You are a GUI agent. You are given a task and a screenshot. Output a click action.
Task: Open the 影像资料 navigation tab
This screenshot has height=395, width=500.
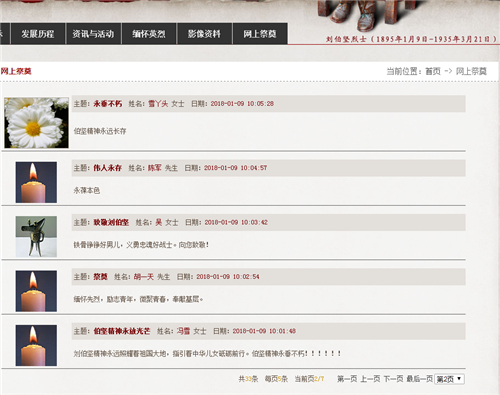(204, 34)
